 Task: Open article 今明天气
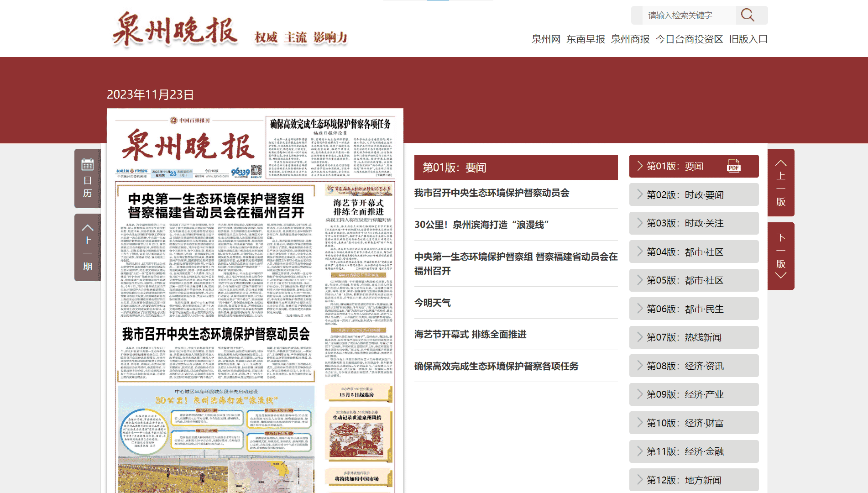(432, 303)
